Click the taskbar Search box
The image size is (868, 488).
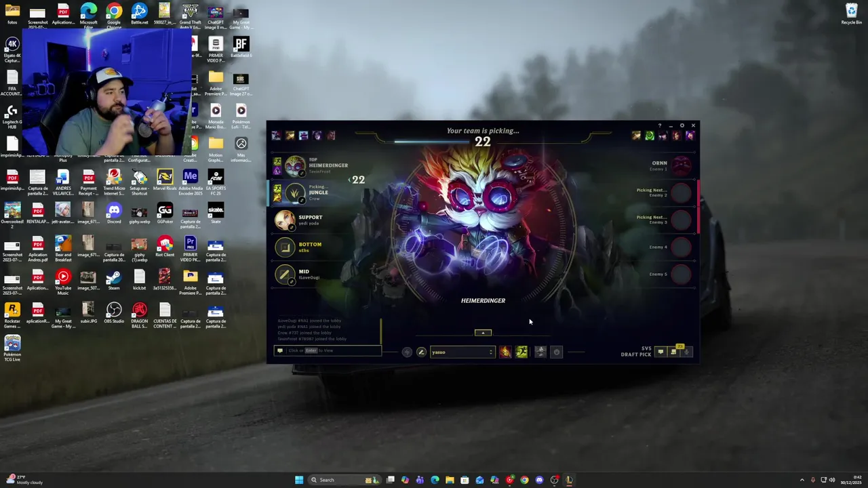point(344,480)
